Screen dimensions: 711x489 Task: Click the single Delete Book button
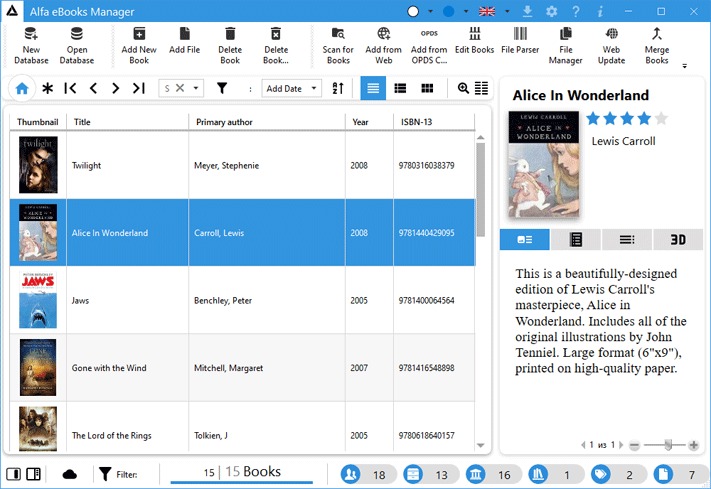pyautogui.click(x=230, y=46)
